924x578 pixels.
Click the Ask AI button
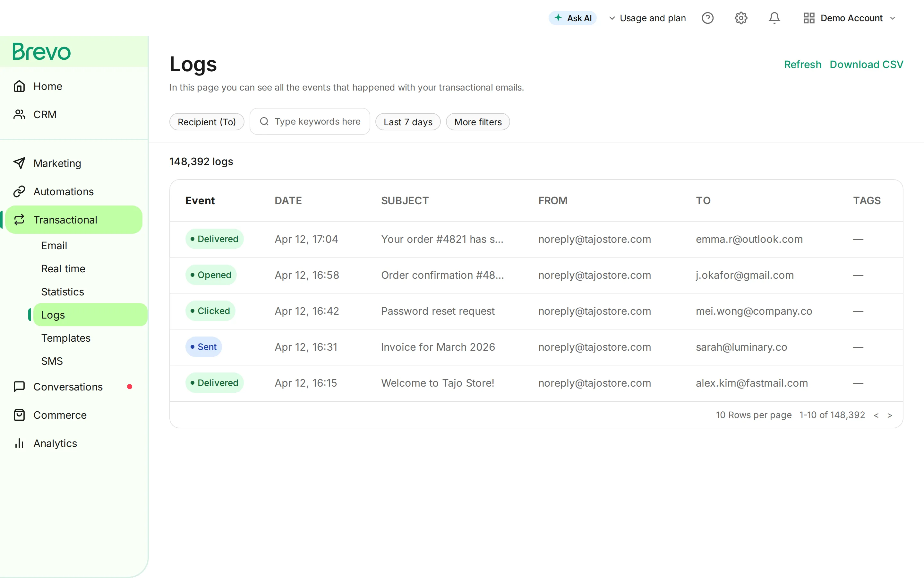572,18
